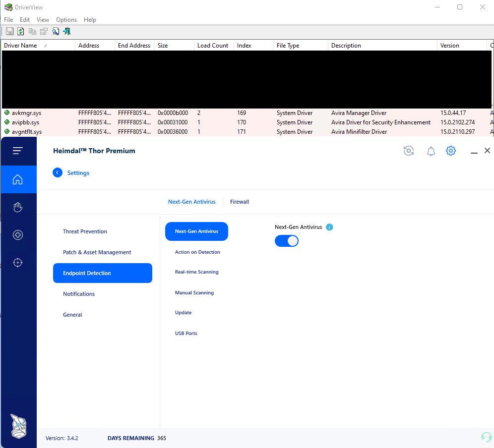Go back using the Settings chevron button
This screenshot has width=494, height=448.
tap(58, 172)
